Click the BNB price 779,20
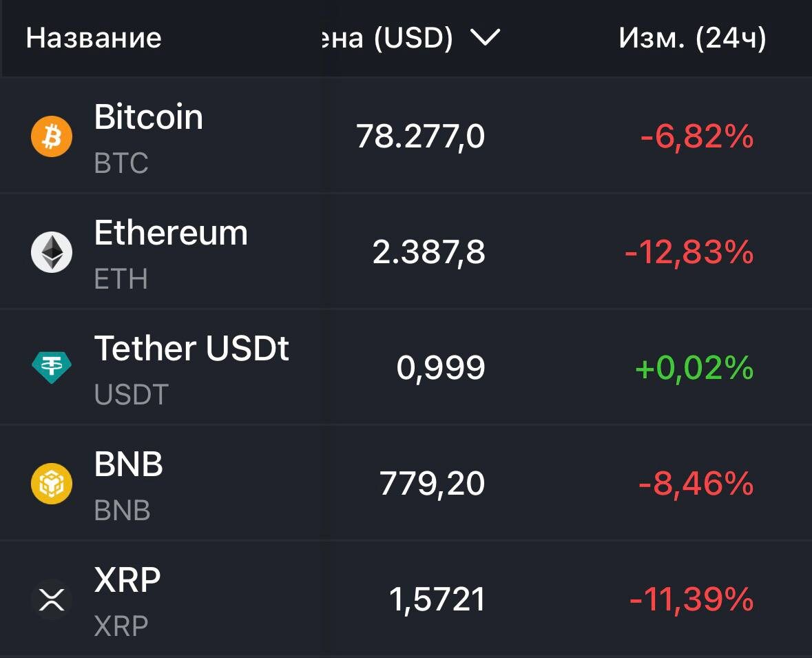The height and width of the screenshot is (658, 812). pos(433,484)
